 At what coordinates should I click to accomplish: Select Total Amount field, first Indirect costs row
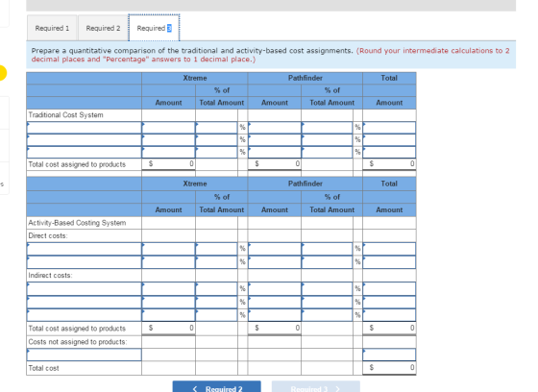(x=389, y=289)
